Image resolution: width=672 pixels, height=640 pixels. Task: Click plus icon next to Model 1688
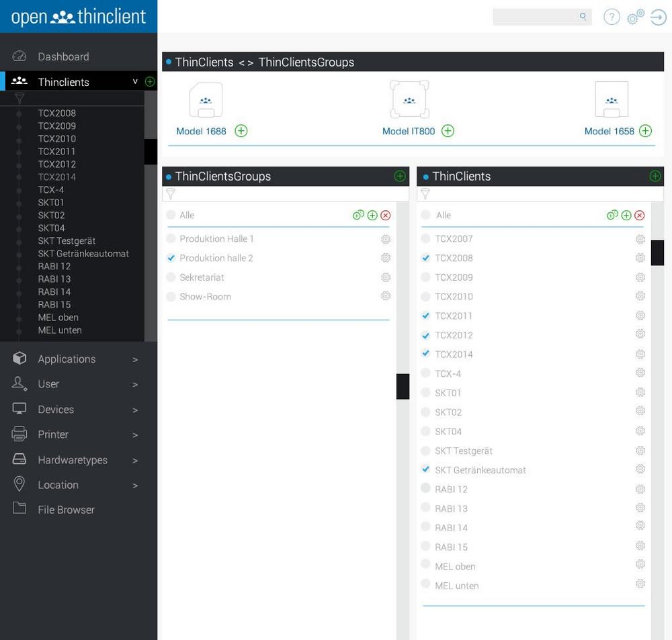(x=241, y=131)
